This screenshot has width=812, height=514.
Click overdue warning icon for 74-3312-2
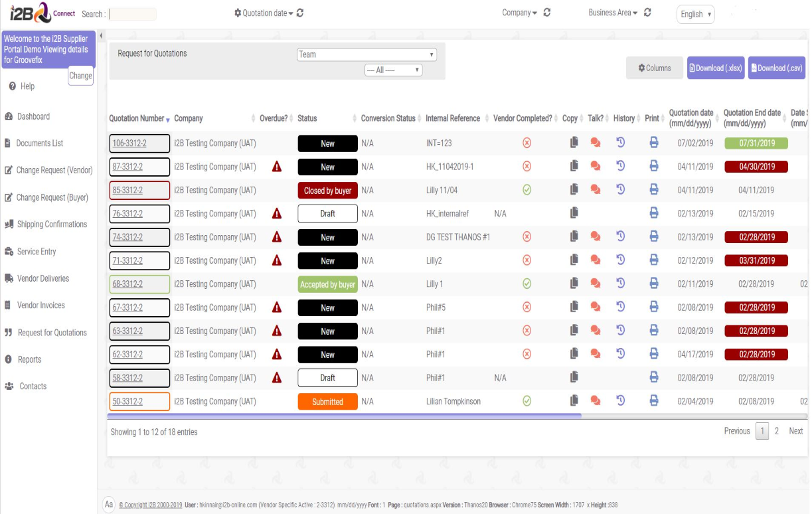278,237
